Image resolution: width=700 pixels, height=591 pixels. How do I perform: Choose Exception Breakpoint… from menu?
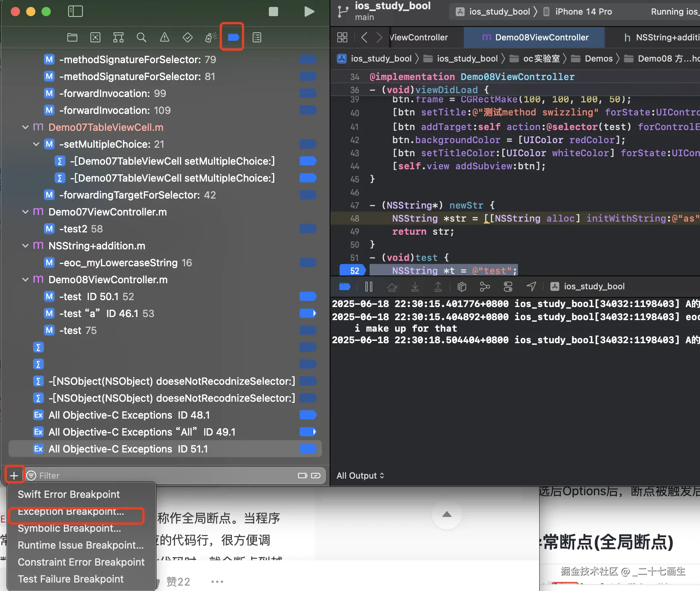click(71, 511)
